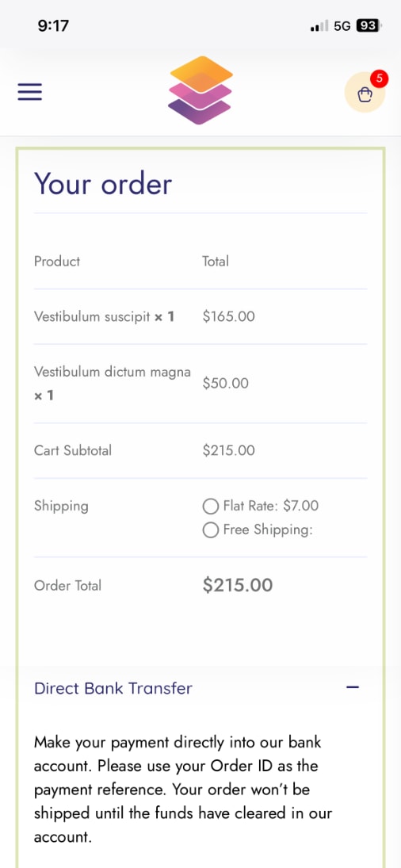The height and width of the screenshot is (868, 401).
Task: Open the shopping bag cart icon
Action: [365, 93]
